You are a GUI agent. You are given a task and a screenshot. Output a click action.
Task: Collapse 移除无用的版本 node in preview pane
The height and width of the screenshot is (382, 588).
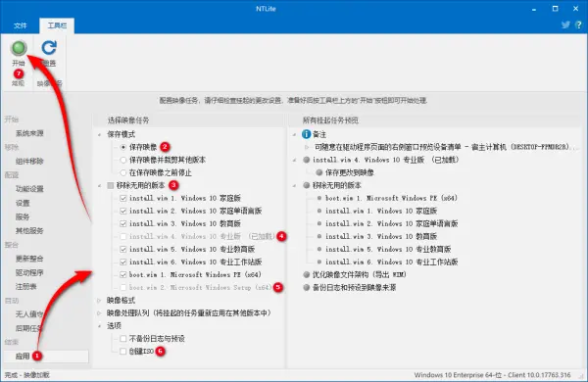point(295,185)
